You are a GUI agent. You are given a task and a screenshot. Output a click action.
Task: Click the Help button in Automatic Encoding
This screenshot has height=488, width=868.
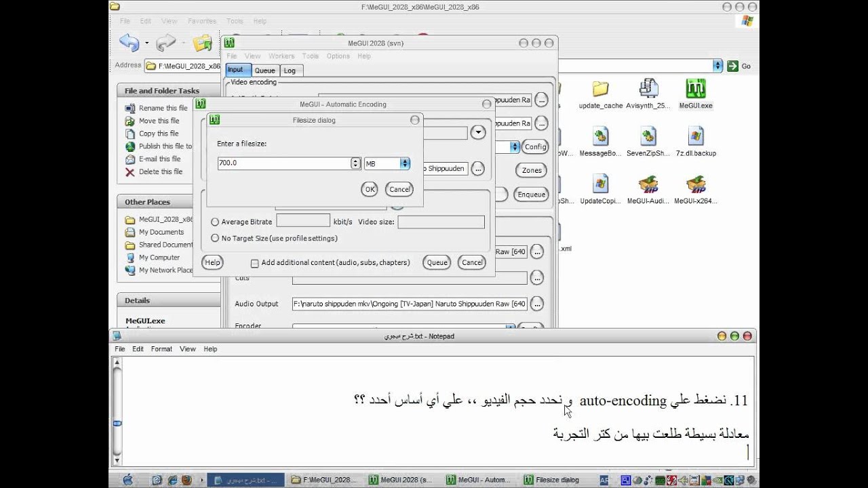(x=212, y=262)
